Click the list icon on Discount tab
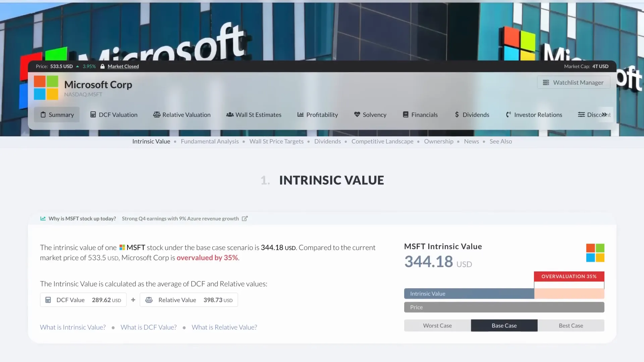This screenshot has height=362, width=644. click(581, 115)
